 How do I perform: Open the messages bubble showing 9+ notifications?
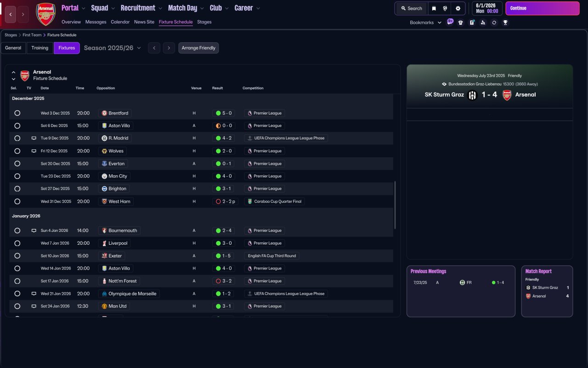pos(450,22)
